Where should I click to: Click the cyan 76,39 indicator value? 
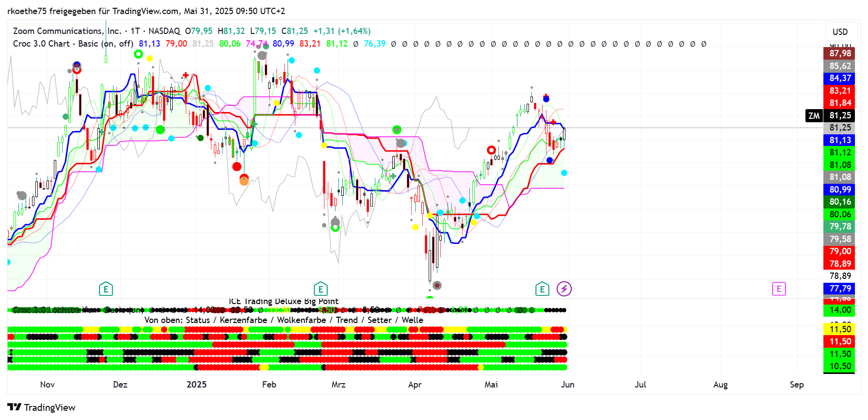point(374,44)
